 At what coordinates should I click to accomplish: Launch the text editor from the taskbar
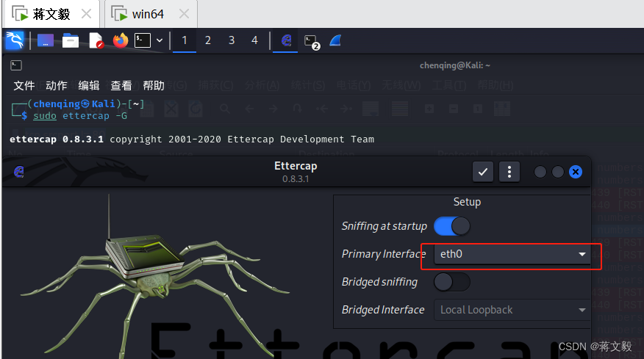click(96, 40)
